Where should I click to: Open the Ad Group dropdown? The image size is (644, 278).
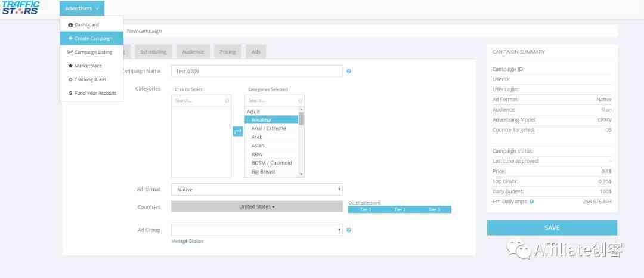[x=256, y=230]
